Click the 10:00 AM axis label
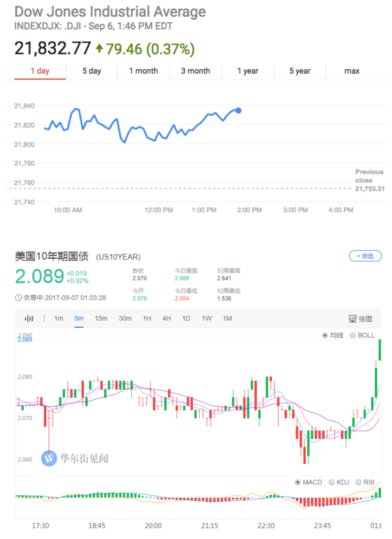The width and height of the screenshot is (392, 539). (x=68, y=210)
